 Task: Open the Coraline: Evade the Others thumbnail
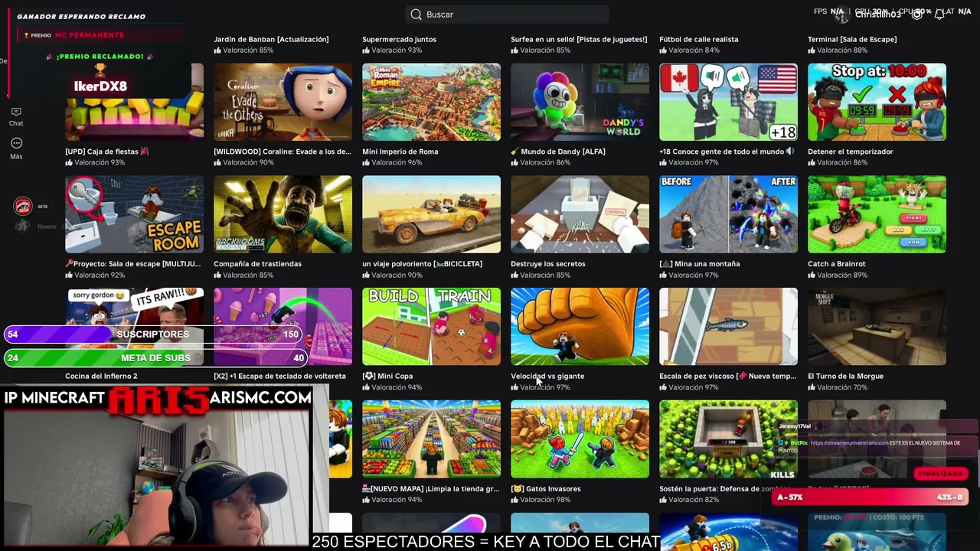[x=283, y=103]
